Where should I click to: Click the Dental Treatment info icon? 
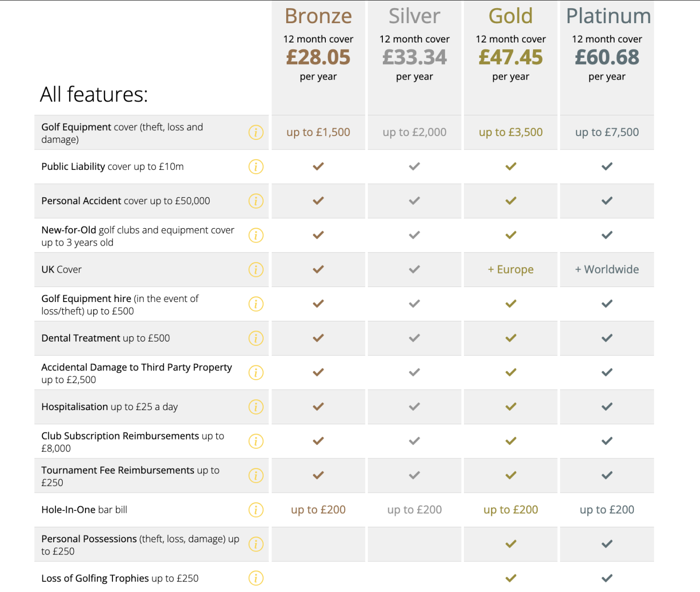coord(256,338)
